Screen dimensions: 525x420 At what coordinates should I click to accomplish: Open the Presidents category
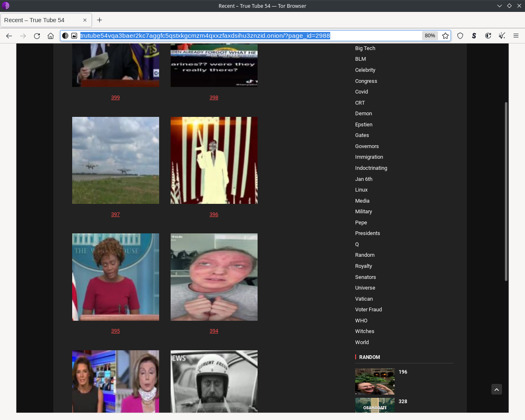(x=367, y=233)
